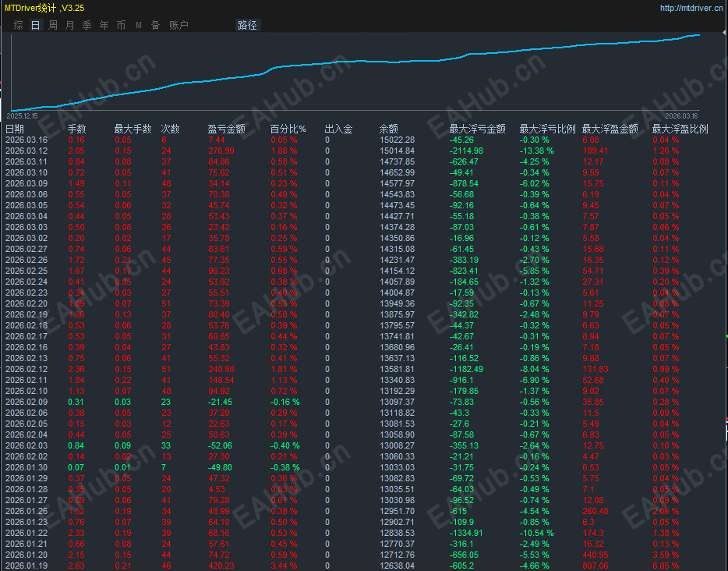Select the M tab
728x571 pixels.
tap(139, 25)
